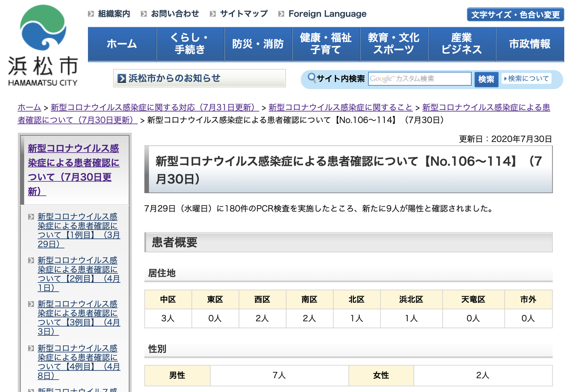The image size is (574, 392).
Task: Click the 患者概要 section heading
Action: pyautogui.click(x=348, y=242)
